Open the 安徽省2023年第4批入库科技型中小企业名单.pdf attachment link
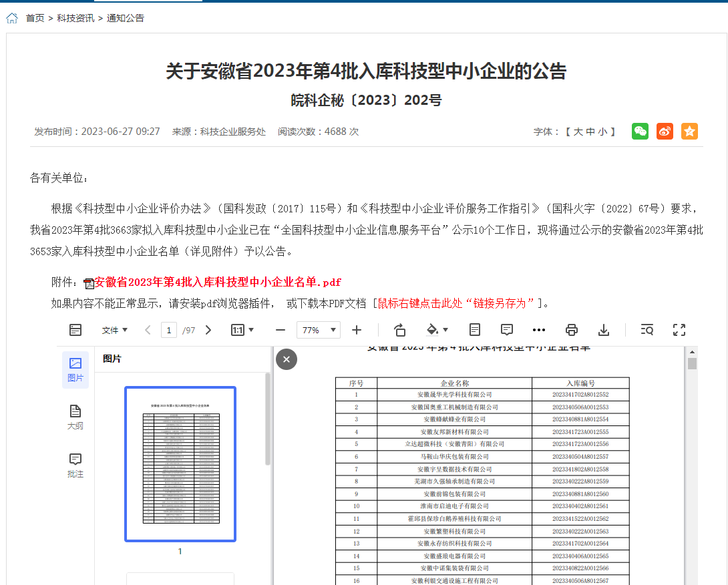 pos(218,282)
